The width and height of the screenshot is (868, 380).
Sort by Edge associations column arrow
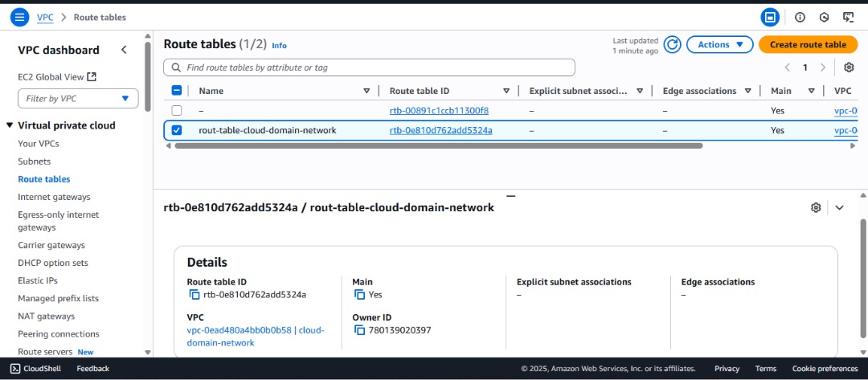pos(748,91)
